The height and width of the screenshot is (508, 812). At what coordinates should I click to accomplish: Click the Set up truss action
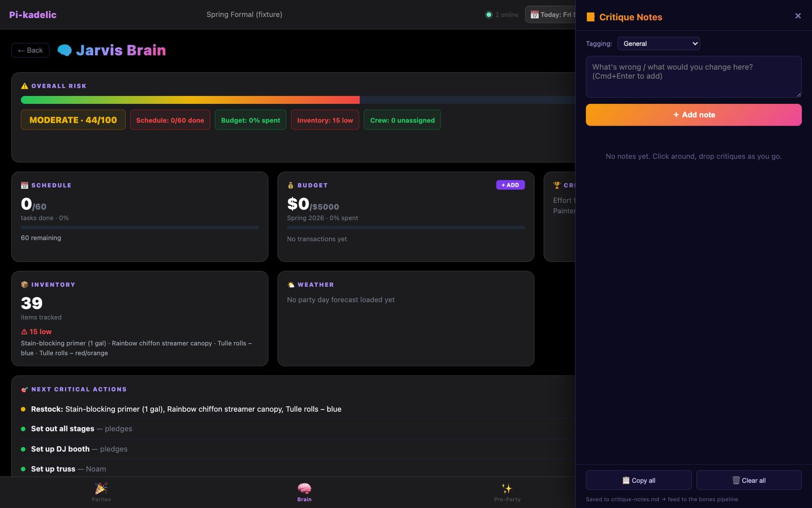pyautogui.click(x=297, y=469)
